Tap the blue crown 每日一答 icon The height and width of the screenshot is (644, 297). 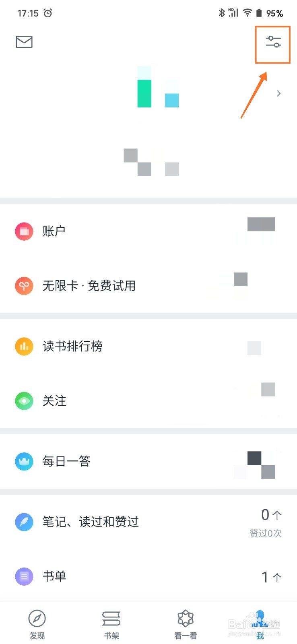click(24, 461)
